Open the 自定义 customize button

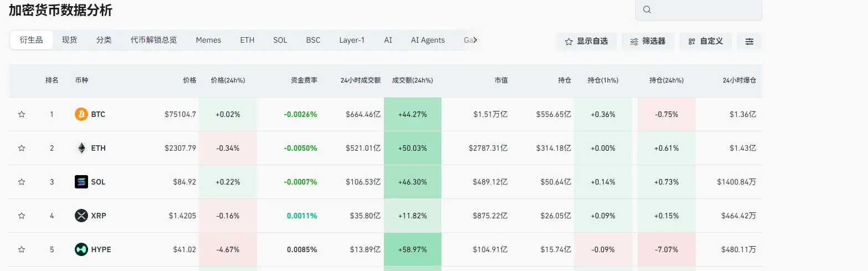[706, 42]
